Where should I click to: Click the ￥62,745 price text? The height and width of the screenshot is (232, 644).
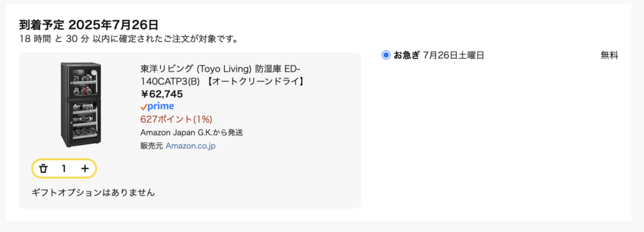point(162,94)
